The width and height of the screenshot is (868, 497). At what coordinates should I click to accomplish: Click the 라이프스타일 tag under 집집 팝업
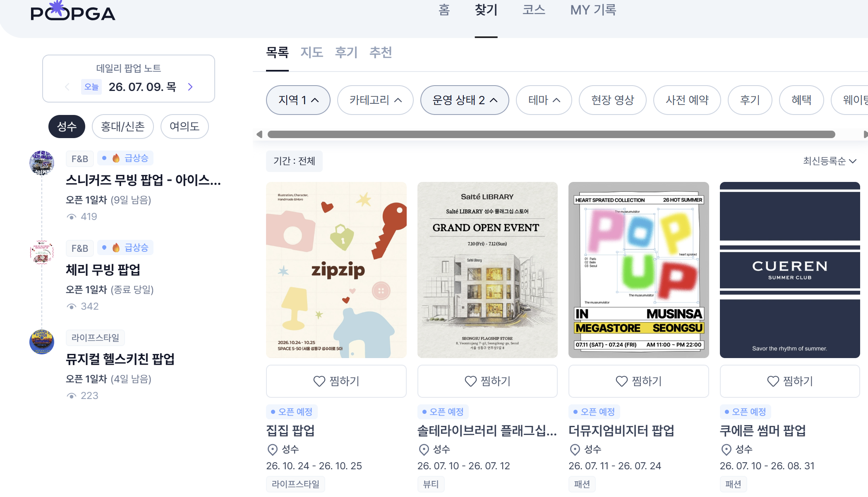[295, 484]
